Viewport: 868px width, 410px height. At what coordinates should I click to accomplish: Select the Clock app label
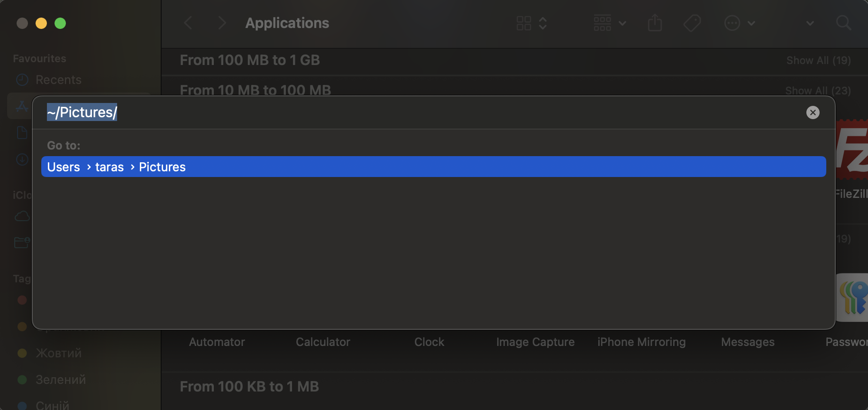[429, 342]
